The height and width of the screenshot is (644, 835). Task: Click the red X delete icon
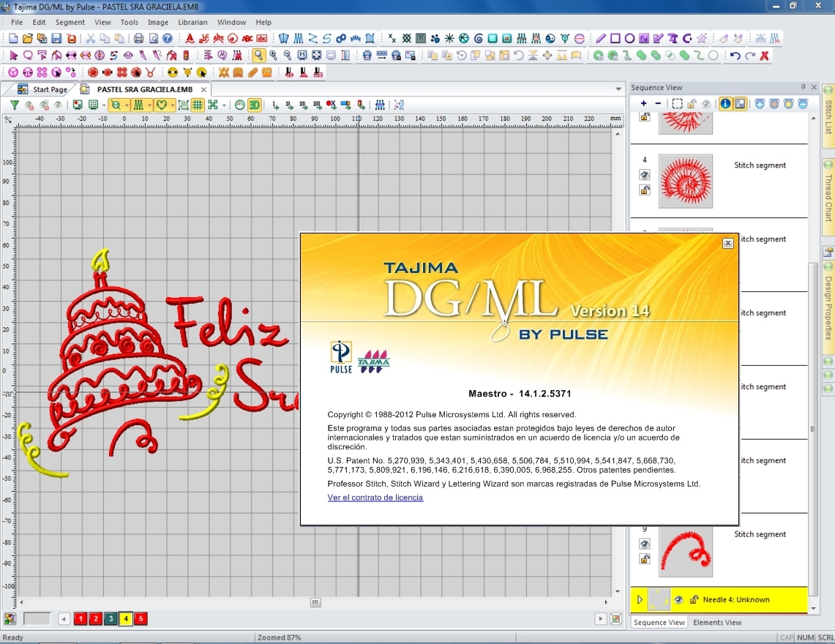pos(764,56)
